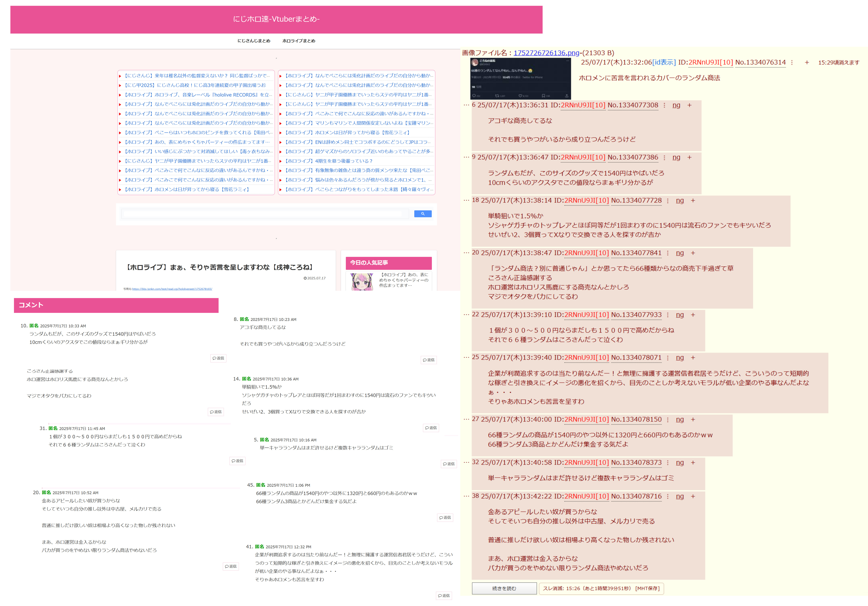This screenshot has width=868, height=606.
Task: Expand the ellipsis beside reply 9
Action: [x=466, y=157]
